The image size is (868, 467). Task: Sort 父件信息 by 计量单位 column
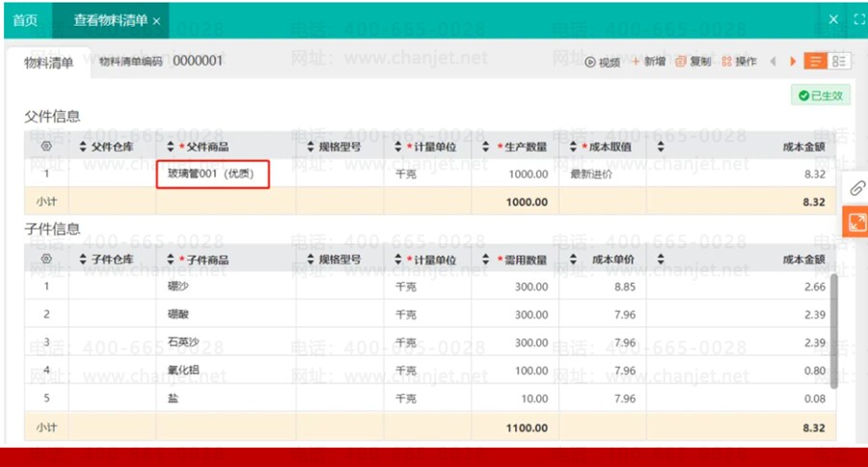pyautogui.click(x=398, y=147)
